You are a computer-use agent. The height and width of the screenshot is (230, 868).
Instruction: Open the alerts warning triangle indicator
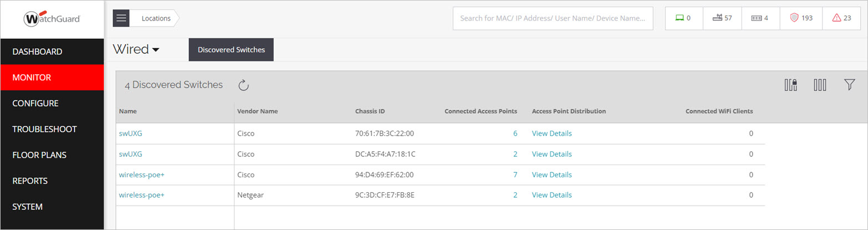pyautogui.click(x=841, y=18)
